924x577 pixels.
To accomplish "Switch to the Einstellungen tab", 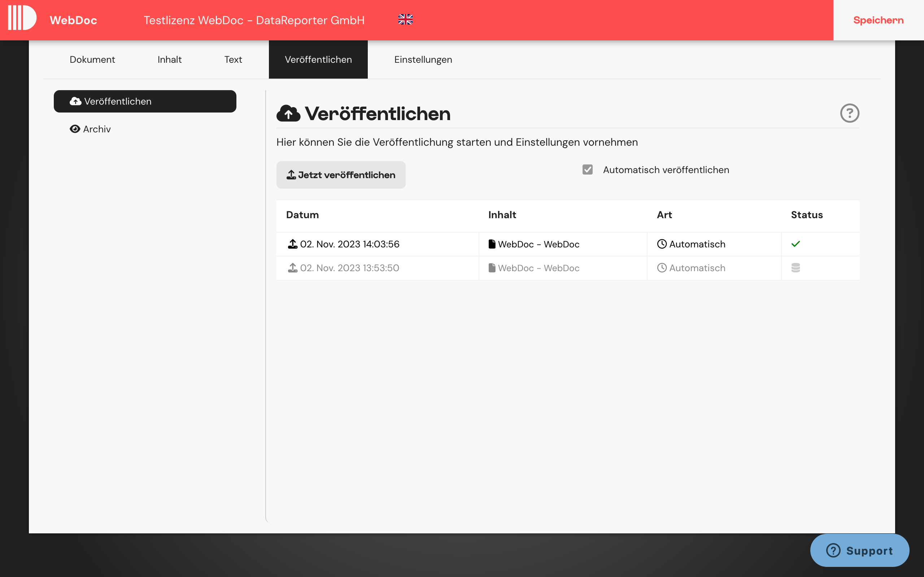I will tap(423, 60).
